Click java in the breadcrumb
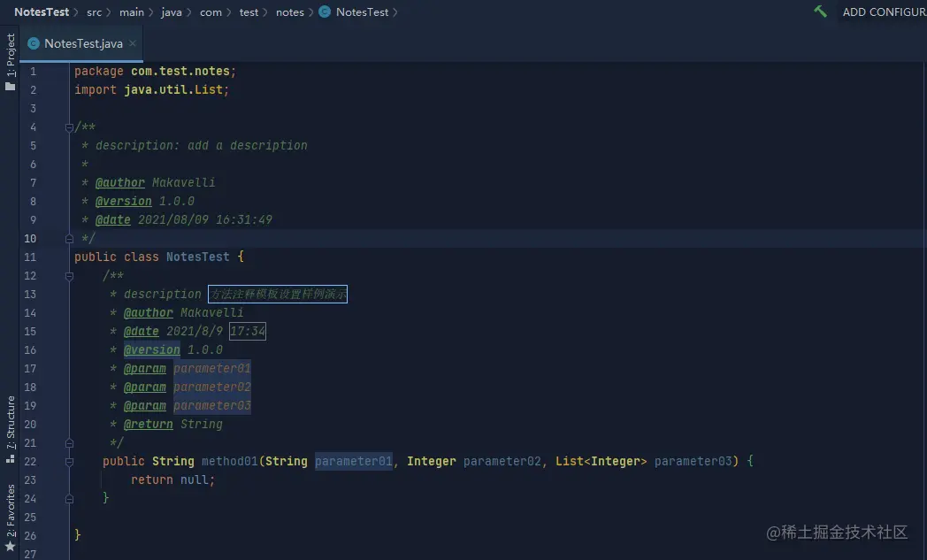The width and height of the screenshot is (927, 560). coord(172,12)
